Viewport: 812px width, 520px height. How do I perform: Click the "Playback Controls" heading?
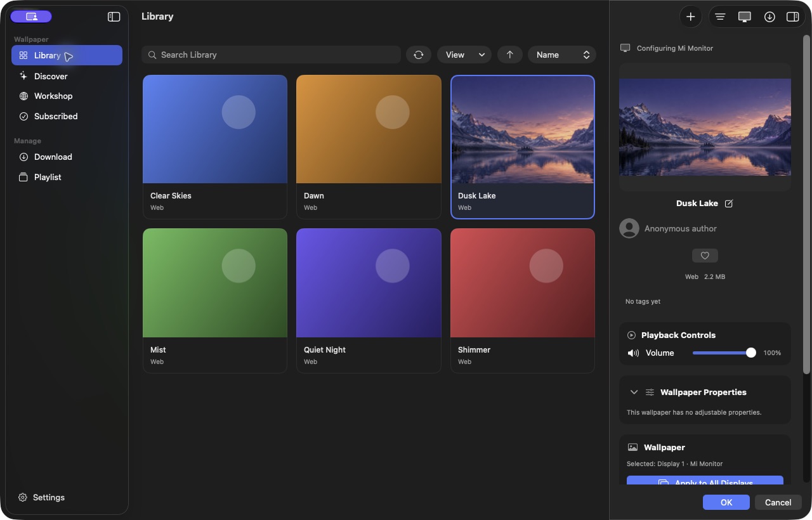678,335
